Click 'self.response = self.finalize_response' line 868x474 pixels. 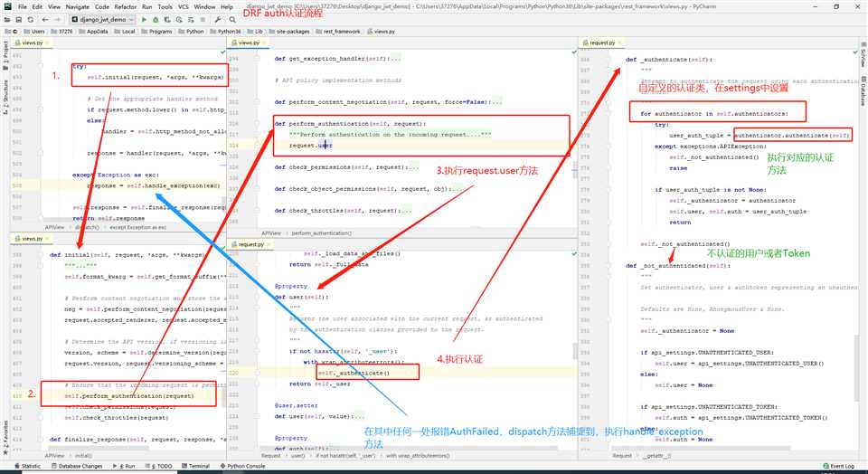coord(149,207)
